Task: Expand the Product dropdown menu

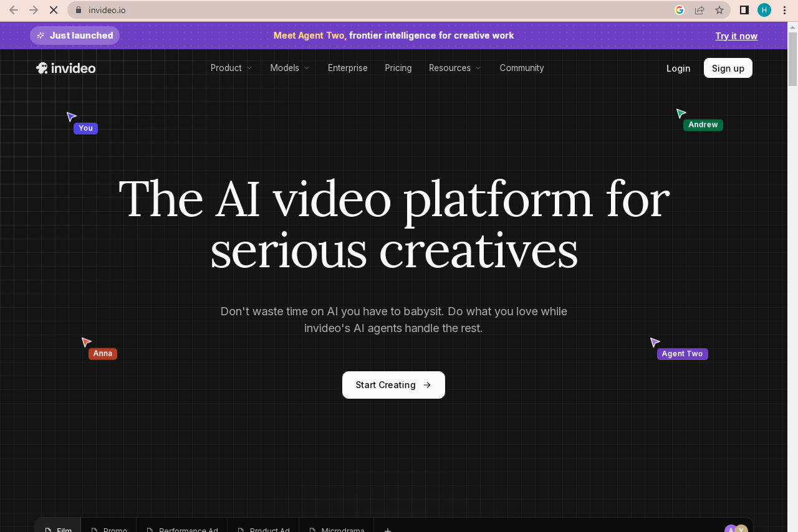Action: (x=231, y=68)
